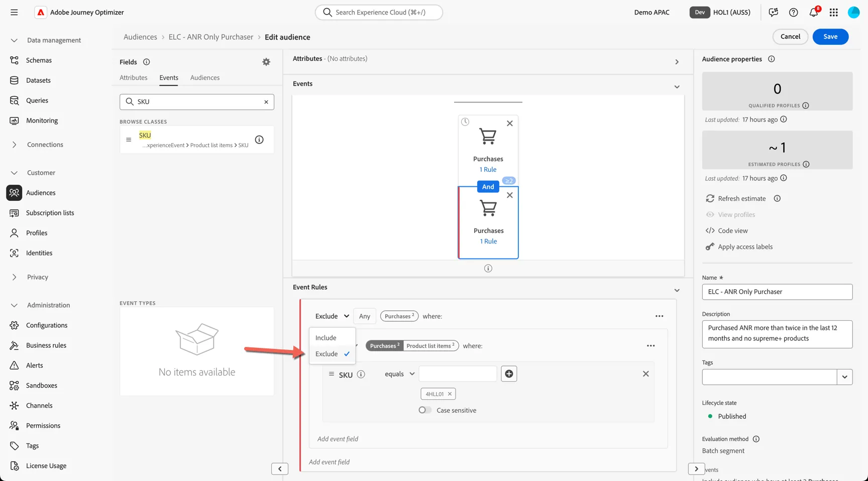Viewport: 868px width, 481px height.
Task: Open the hamburger navigation menu
Action: coord(14,12)
